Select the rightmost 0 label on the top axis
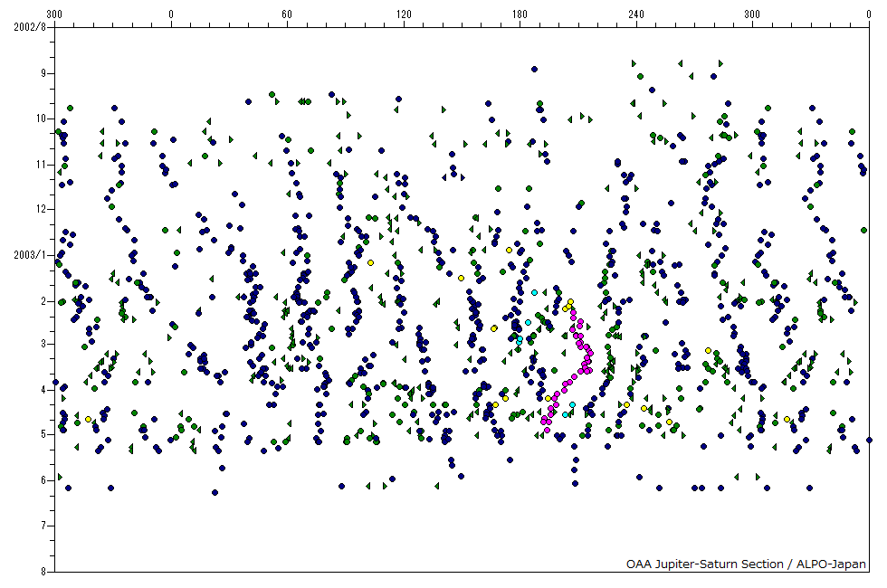The image size is (887, 588). (869, 14)
